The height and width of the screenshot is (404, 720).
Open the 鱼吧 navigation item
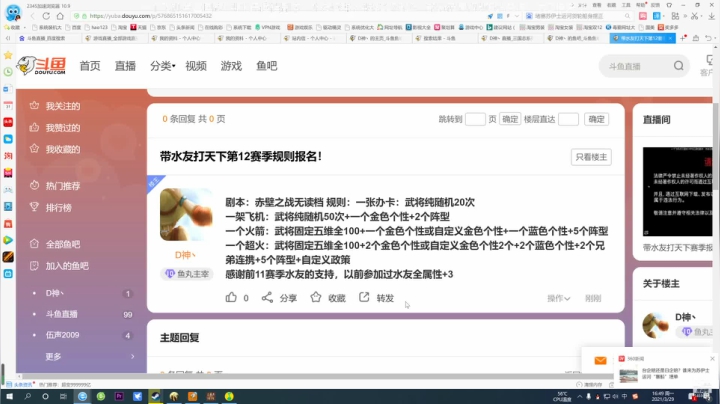(267, 66)
